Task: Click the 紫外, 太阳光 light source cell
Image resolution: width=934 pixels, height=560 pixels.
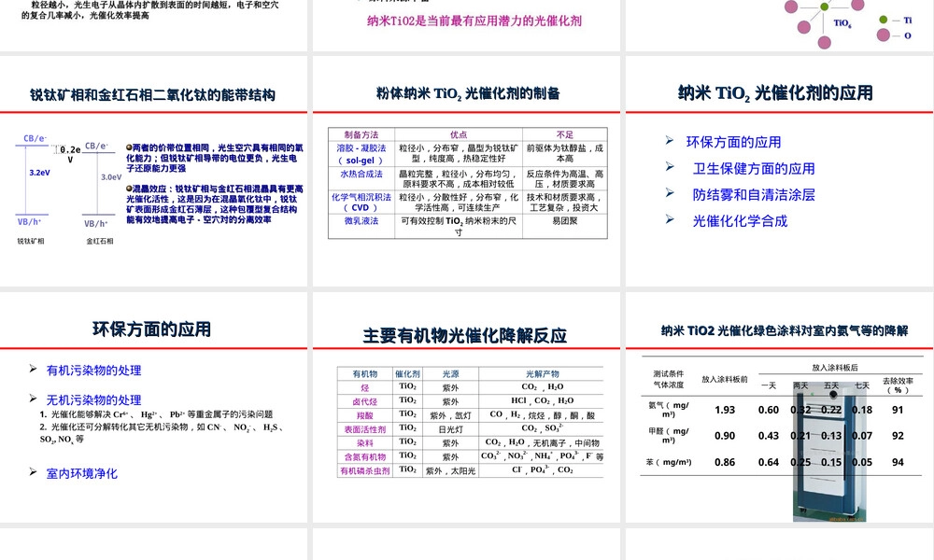Action: [450, 470]
